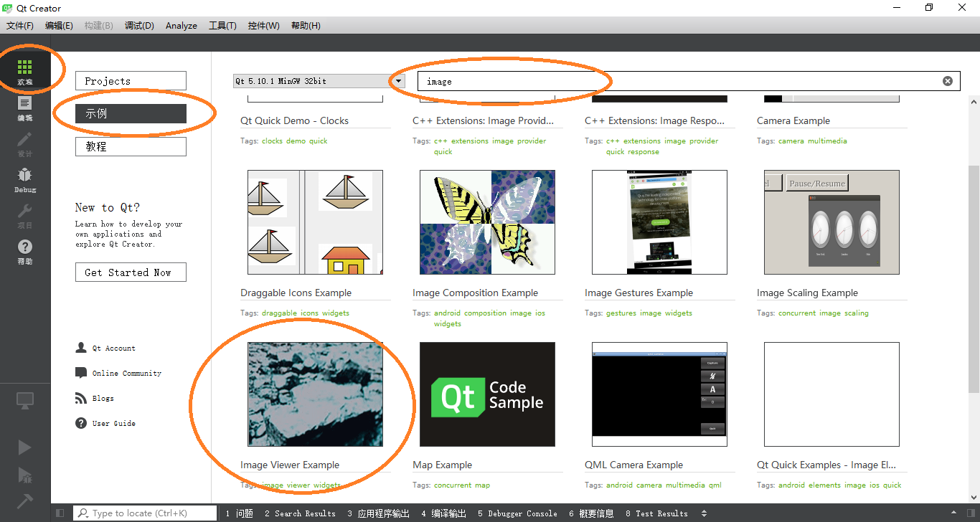The image size is (980, 522).
Task: Click the monitor kit/target selector icon
Action: 25,402
